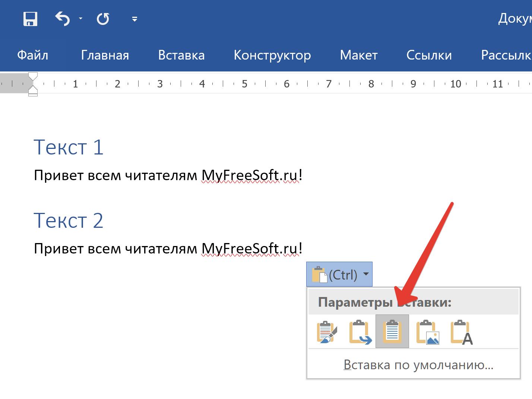
Task: Choose the Picture paste option icon
Action: [x=427, y=332]
